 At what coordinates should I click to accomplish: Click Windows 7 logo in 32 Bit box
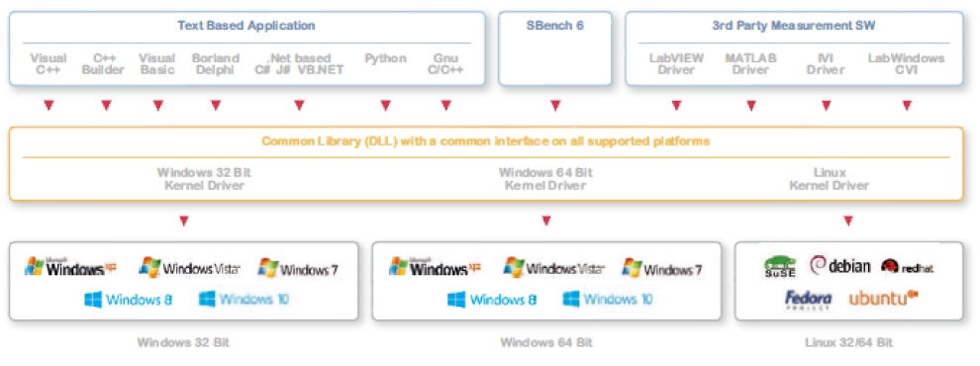298,268
